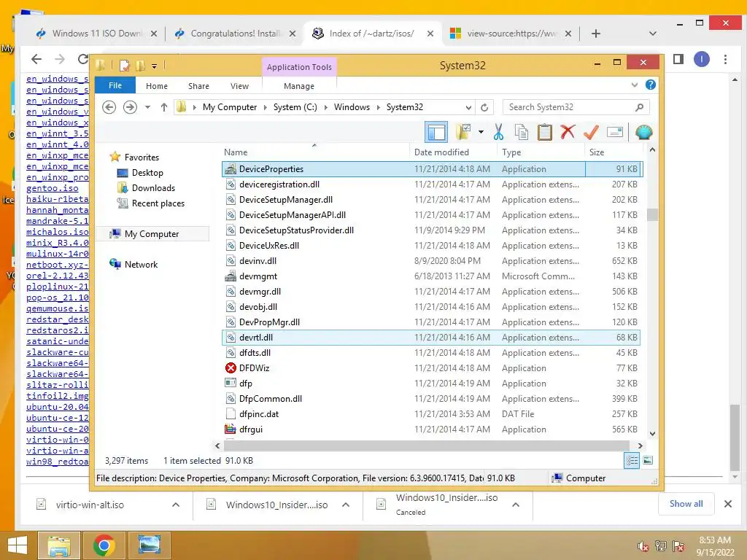747x560 pixels.
Task: Click the vertical scrollbar thumb in Explorer
Action: [x=652, y=215]
